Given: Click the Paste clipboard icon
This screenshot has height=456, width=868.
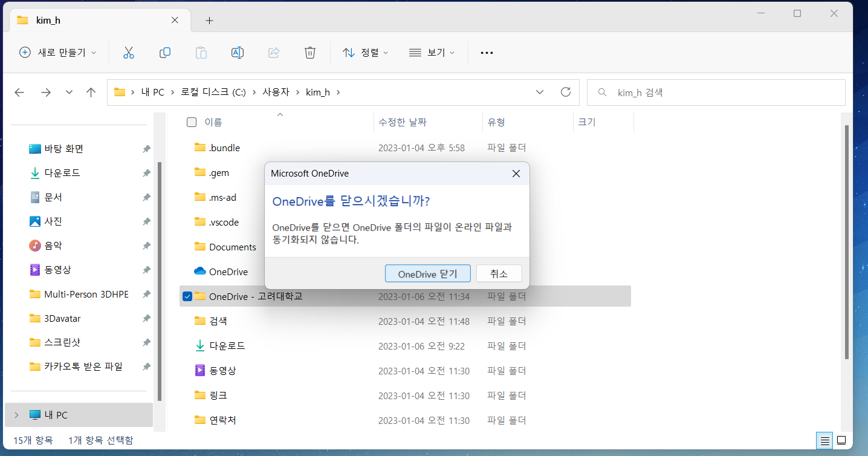Looking at the screenshot, I should click(201, 53).
